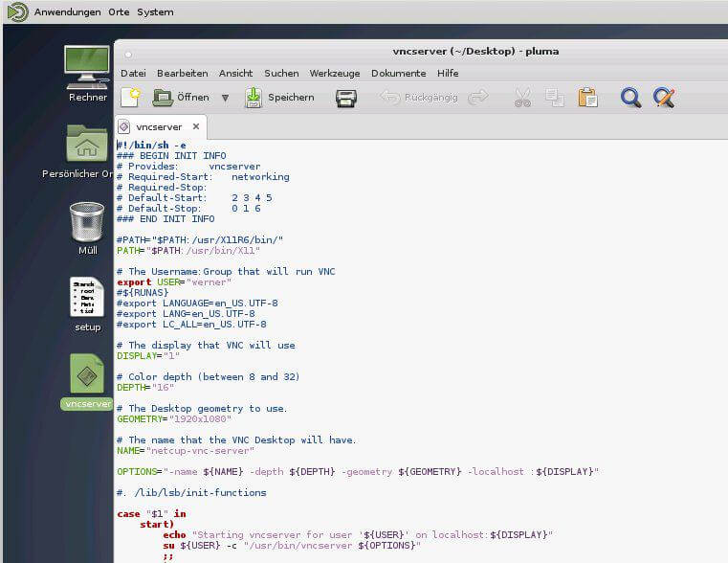Open the Anwendungen panel menu
Image resolution: width=728 pixels, height=563 pixels.
point(67,12)
